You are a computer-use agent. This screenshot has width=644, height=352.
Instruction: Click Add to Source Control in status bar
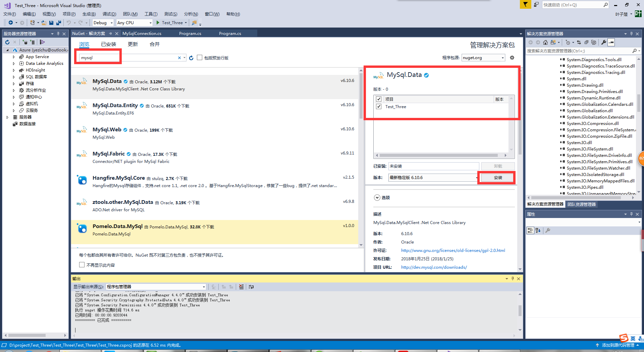[618, 345]
